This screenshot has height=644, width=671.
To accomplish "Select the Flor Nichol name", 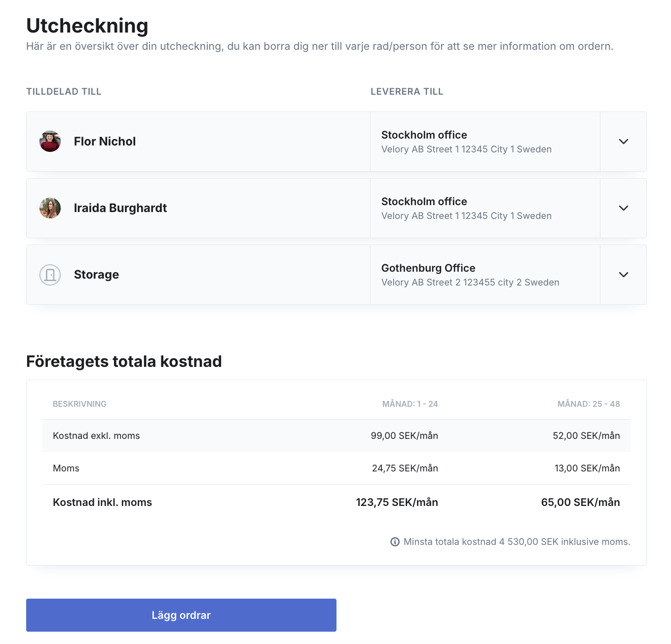I will (105, 142).
